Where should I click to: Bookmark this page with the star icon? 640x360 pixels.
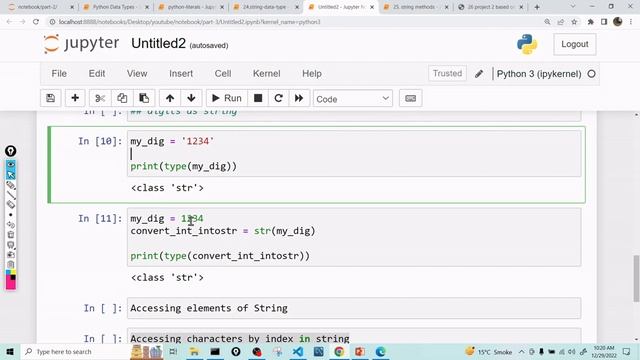tap(574, 22)
